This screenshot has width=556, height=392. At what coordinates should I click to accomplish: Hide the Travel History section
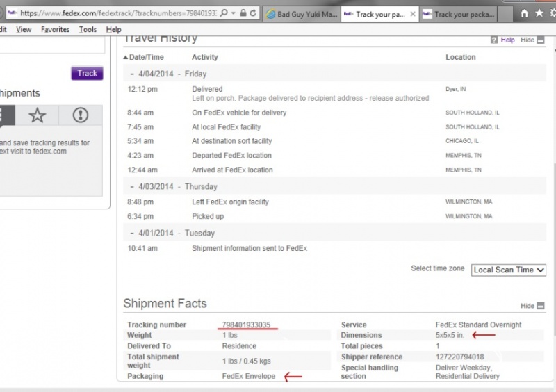point(532,40)
